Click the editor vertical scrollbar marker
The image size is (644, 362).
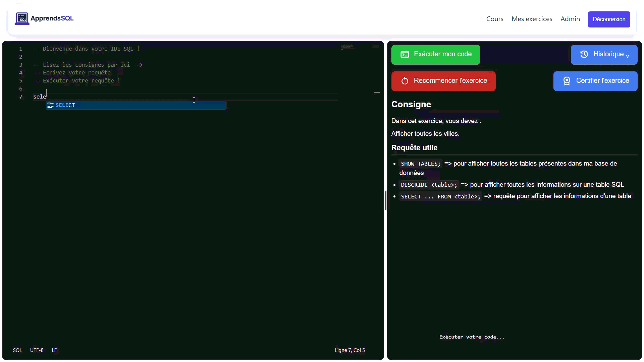coord(377,93)
